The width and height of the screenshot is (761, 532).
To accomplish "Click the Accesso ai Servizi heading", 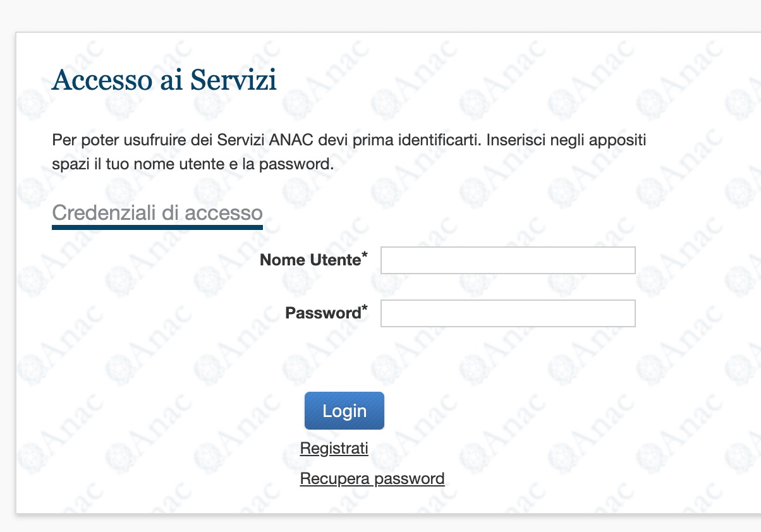I will pos(164,81).
